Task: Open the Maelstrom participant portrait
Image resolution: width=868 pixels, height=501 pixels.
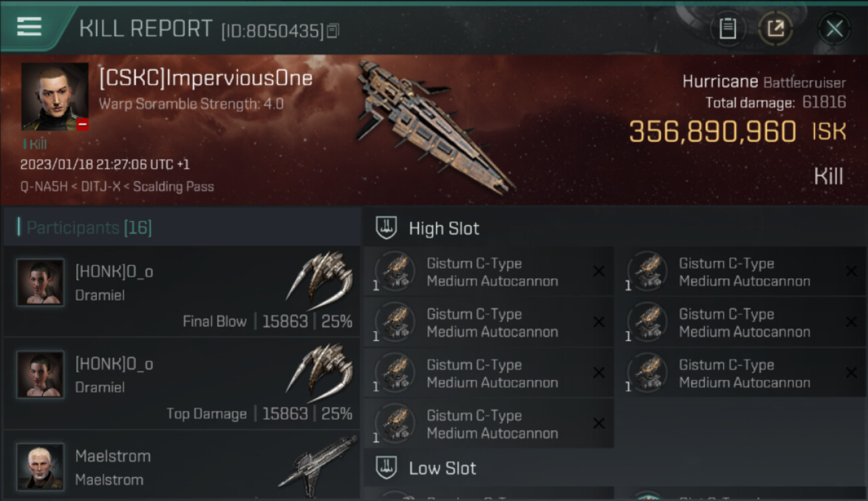Action: pyautogui.click(x=41, y=466)
